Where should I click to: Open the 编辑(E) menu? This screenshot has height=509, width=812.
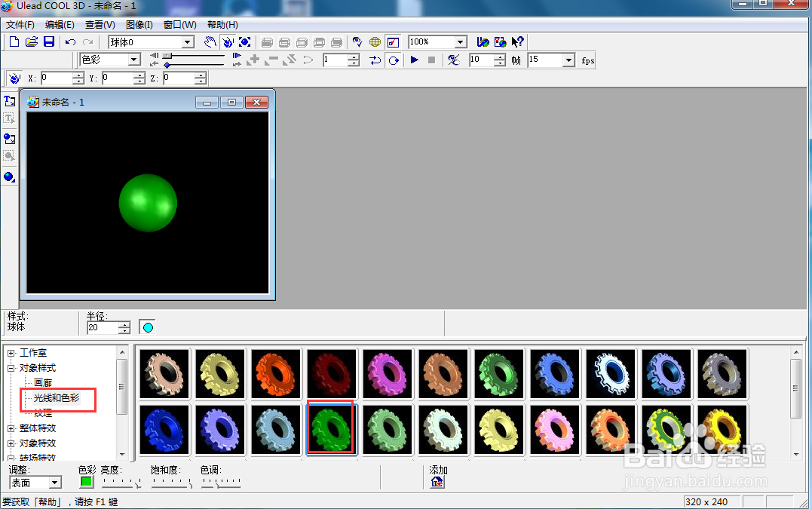pyautogui.click(x=60, y=25)
